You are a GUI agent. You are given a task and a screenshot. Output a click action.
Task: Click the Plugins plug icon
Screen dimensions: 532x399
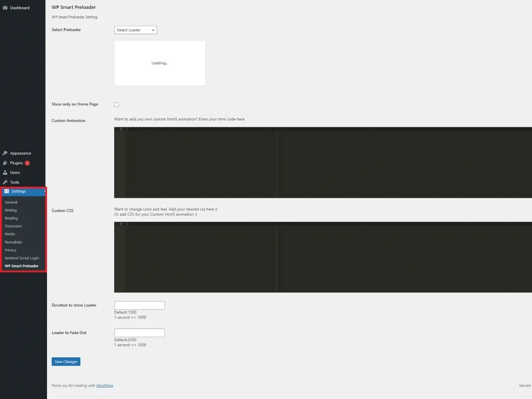point(5,163)
